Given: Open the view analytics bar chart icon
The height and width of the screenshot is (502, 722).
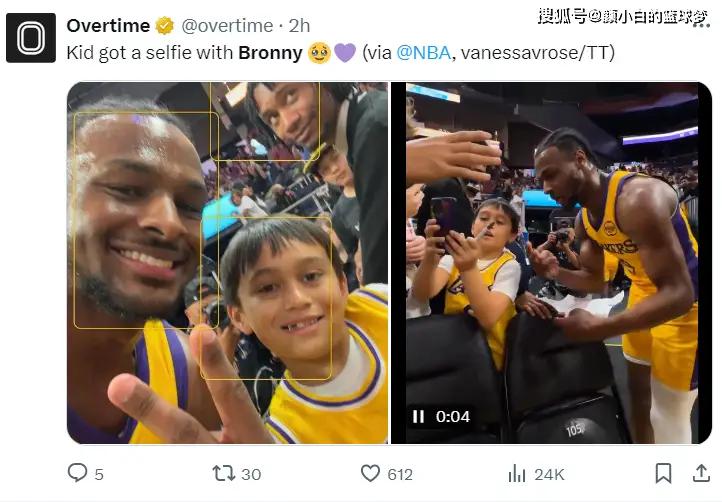Looking at the screenshot, I should [x=517, y=473].
